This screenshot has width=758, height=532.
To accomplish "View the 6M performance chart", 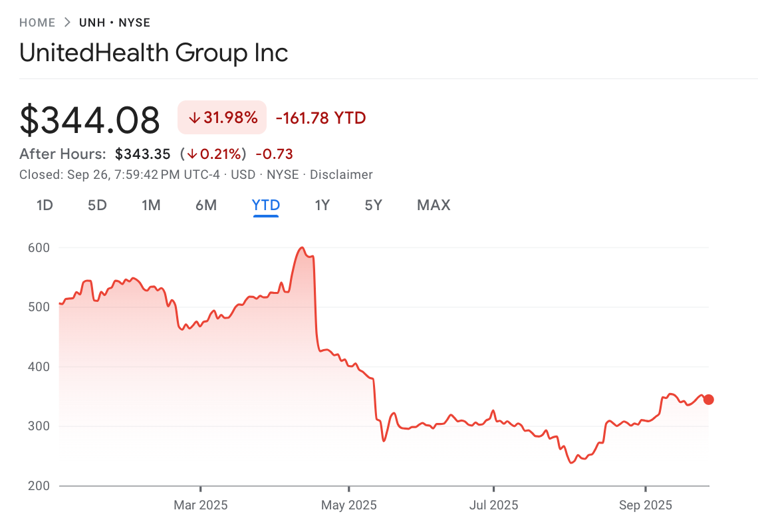I will pos(206,205).
